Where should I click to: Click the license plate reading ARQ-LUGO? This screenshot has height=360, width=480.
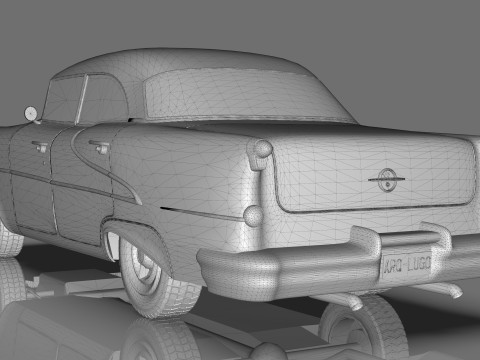coord(407,266)
